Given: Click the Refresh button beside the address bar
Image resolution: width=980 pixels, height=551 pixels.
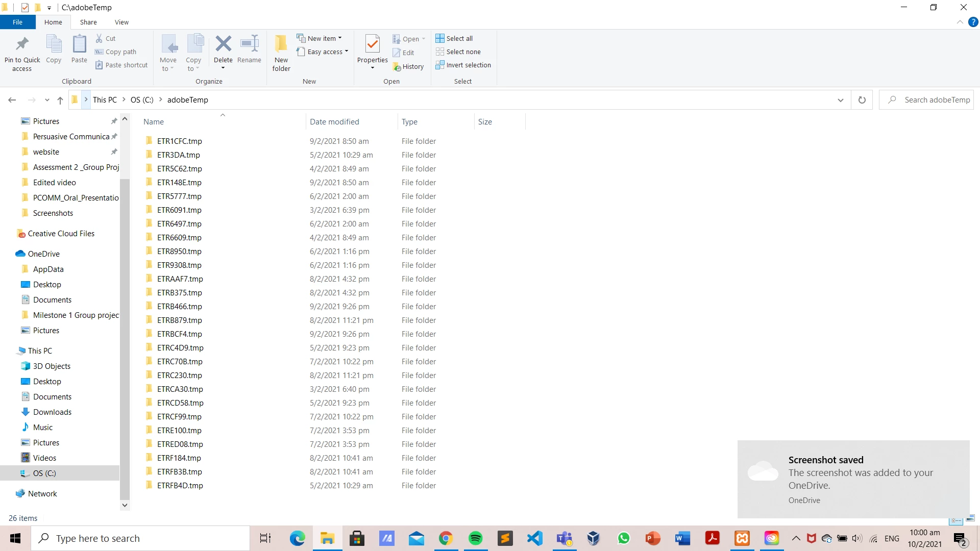Looking at the screenshot, I should pos(862,100).
